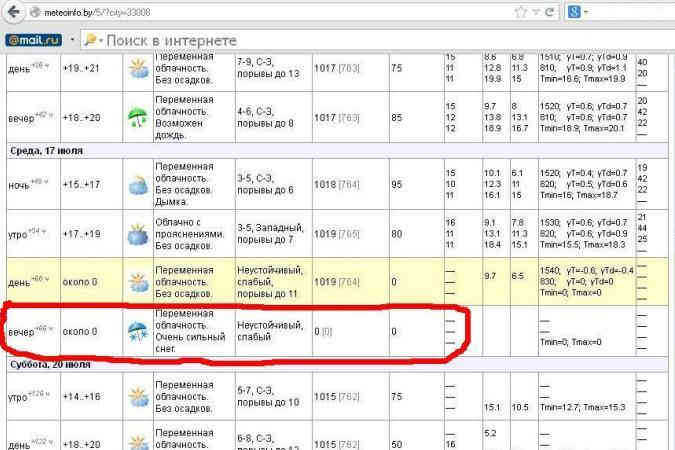Click pressure 1015 [762] in утро +14..+16 row
Image resolution: width=675 pixels, height=450 pixels.
pyautogui.click(x=337, y=396)
